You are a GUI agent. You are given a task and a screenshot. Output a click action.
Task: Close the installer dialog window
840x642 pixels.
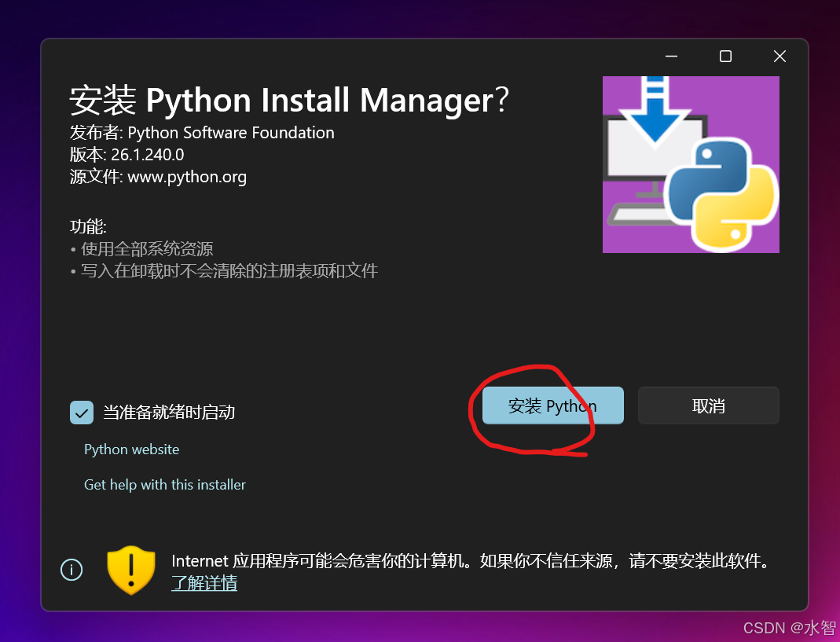[x=779, y=57]
